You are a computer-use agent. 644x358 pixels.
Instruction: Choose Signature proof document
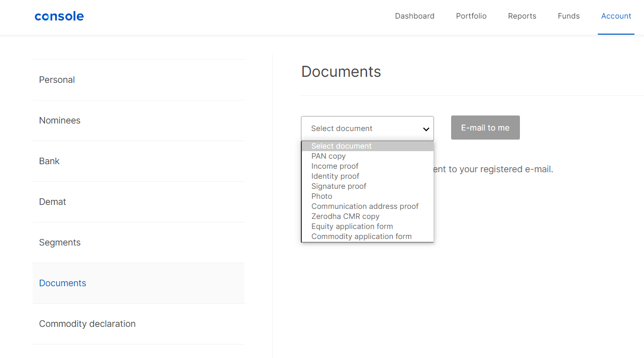pos(339,186)
